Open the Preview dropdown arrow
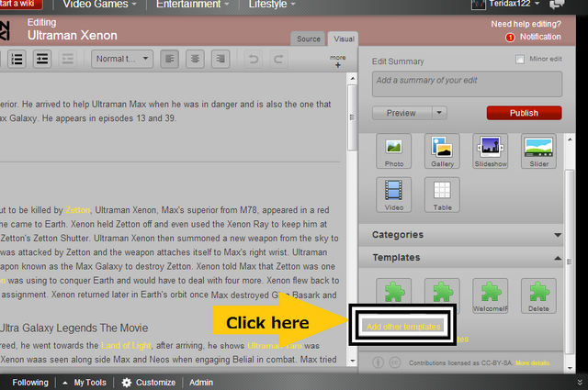 pyautogui.click(x=439, y=113)
